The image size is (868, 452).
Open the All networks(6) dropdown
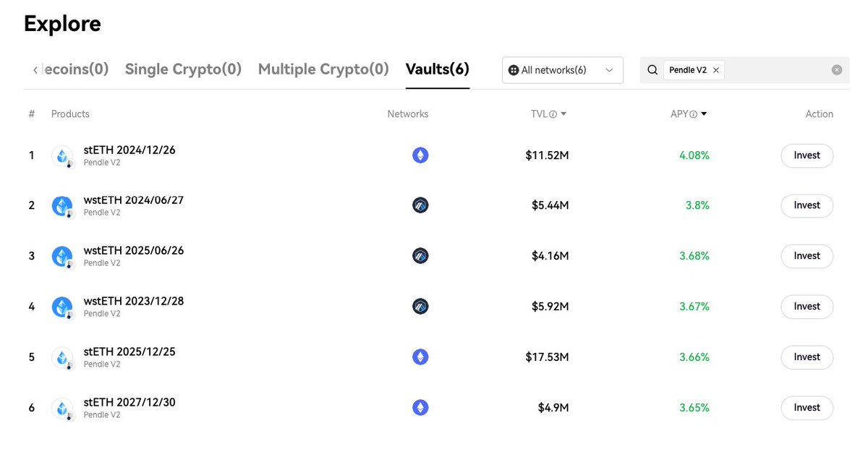(x=563, y=70)
